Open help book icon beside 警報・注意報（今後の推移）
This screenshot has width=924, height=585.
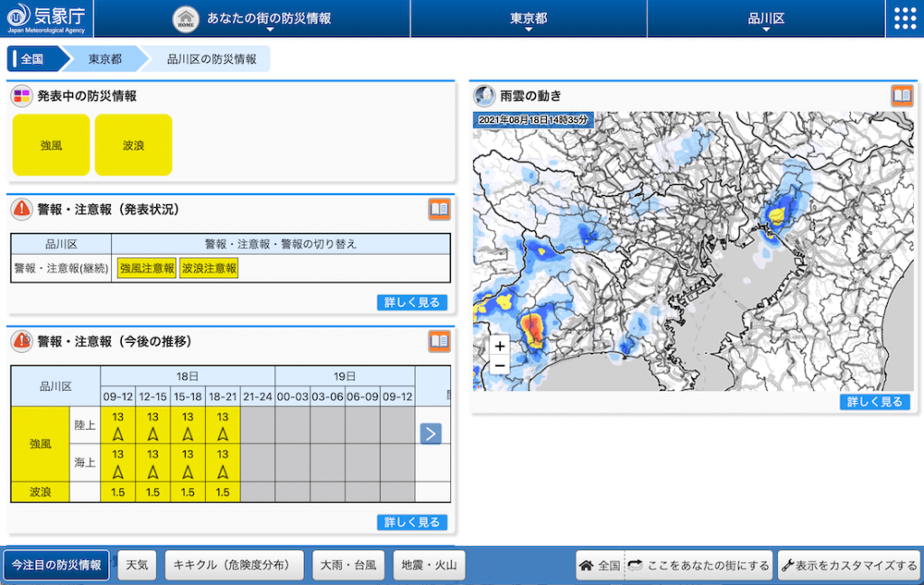pos(439,341)
